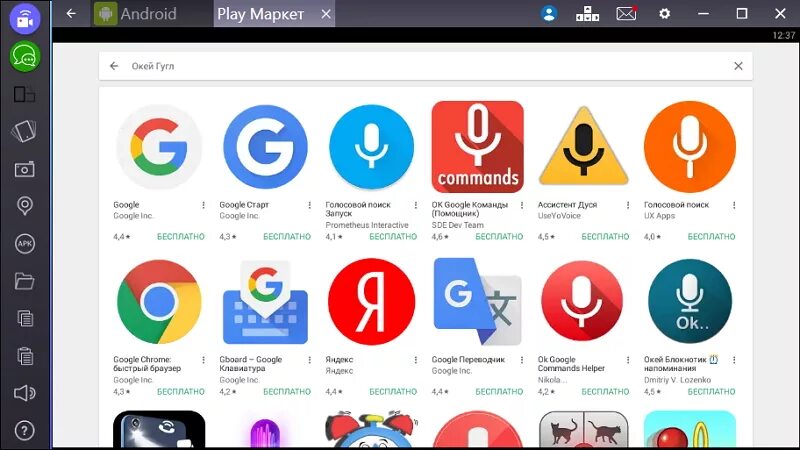Click БЕСПЛАТНО under Google app

pyautogui.click(x=181, y=237)
